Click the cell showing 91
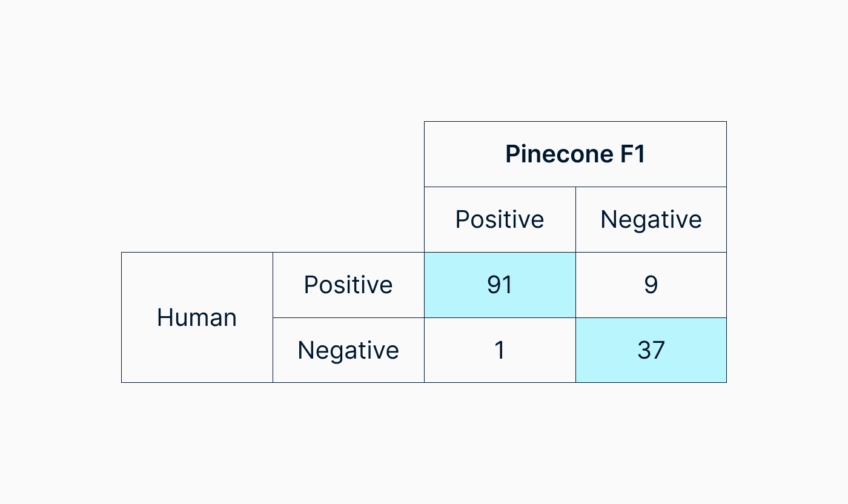The width and height of the screenshot is (848, 504). tap(500, 285)
